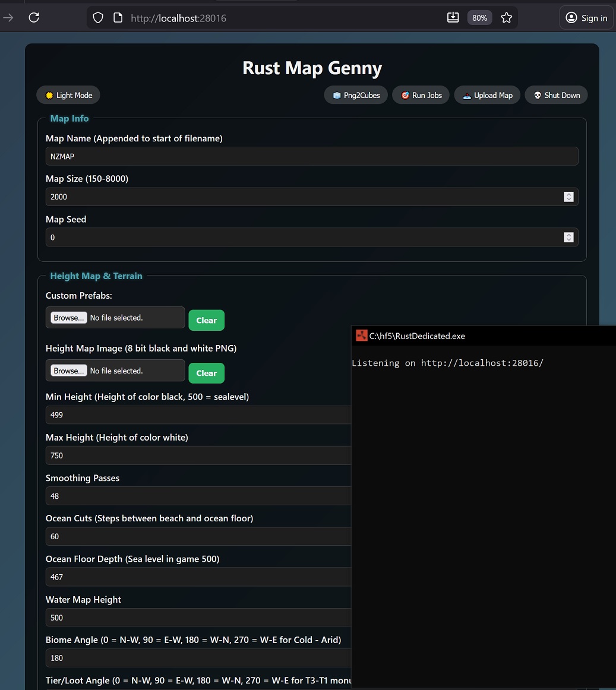Edit the Map Name field containing NZMAP
This screenshot has height=690, width=616.
click(x=312, y=156)
